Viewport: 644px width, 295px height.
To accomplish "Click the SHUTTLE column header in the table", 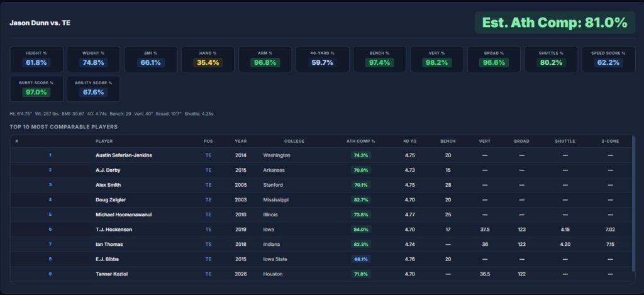I will pyautogui.click(x=565, y=141).
